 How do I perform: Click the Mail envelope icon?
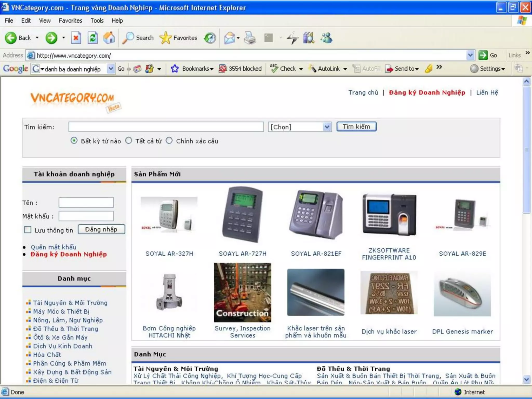pos(229,38)
